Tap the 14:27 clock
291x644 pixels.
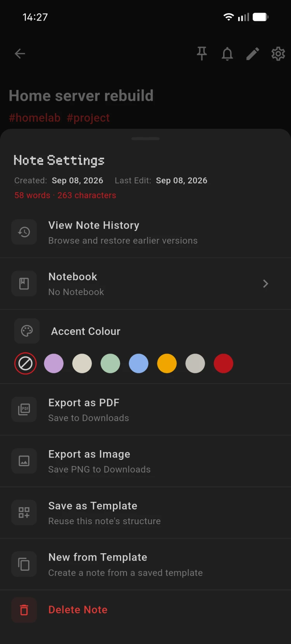35,17
